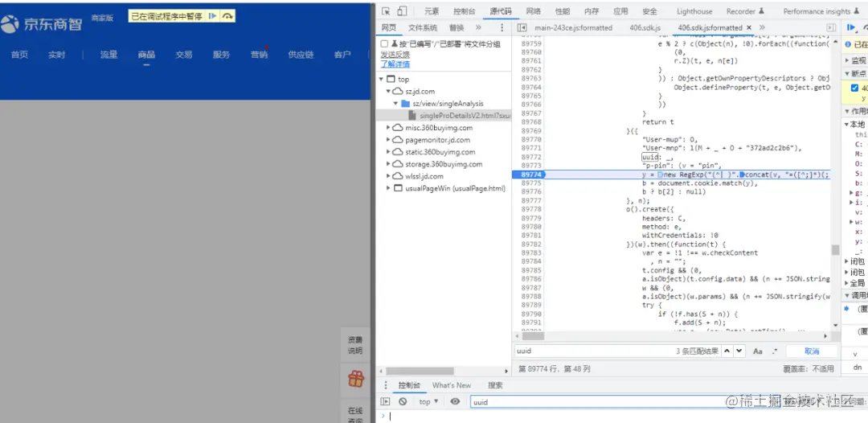
Task: Collapse sz/view/singleAnalysis folder
Action: point(395,104)
